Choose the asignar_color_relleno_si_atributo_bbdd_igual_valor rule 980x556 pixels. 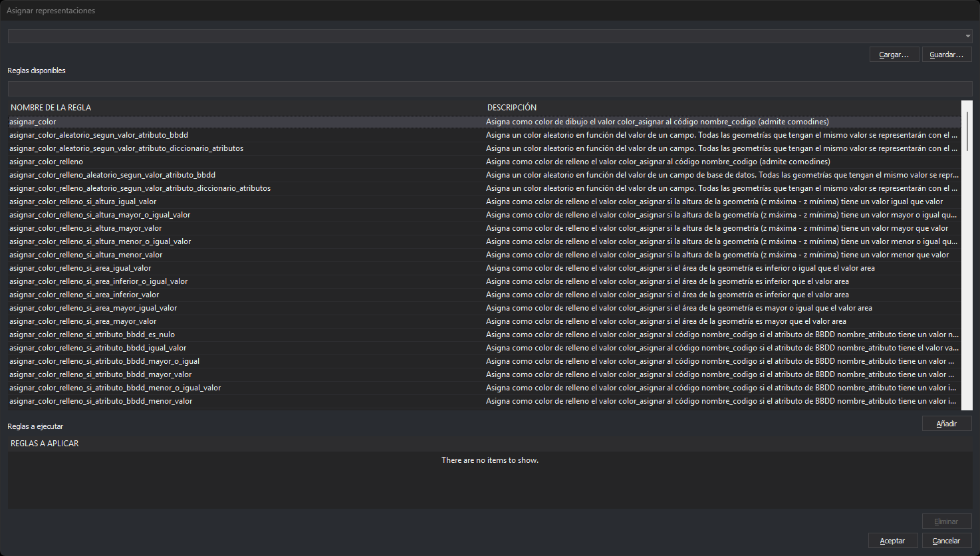pyautogui.click(x=485, y=348)
